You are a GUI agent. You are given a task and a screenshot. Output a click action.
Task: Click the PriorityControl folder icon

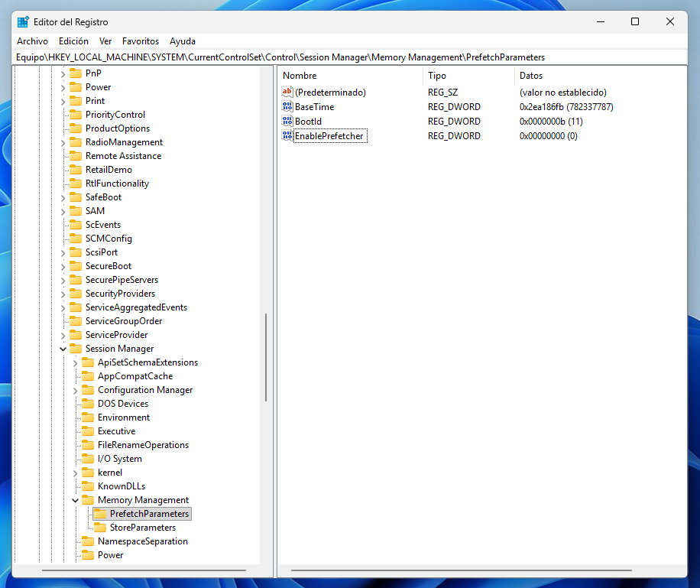76,115
